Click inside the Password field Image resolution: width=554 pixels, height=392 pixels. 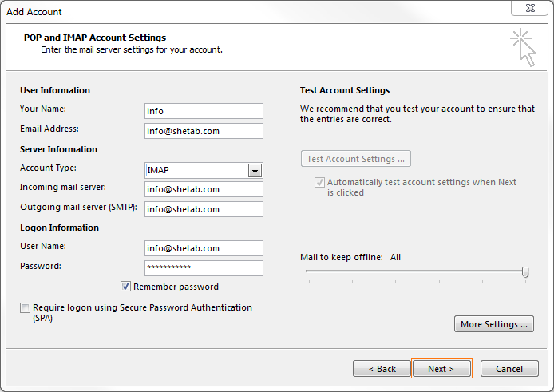(x=204, y=268)
